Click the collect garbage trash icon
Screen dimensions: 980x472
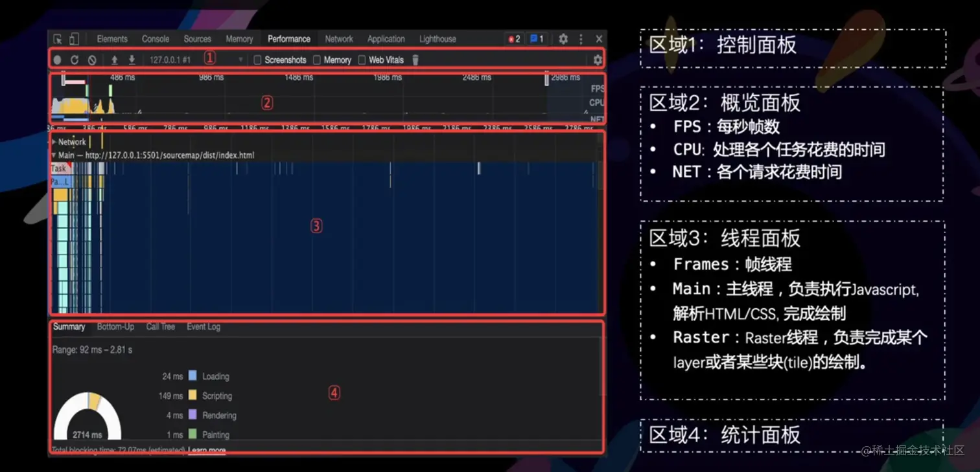[x=415, y=60]
